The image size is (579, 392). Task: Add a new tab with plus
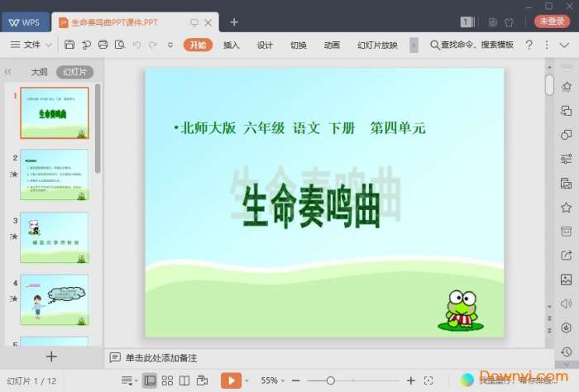coord(234,22)
